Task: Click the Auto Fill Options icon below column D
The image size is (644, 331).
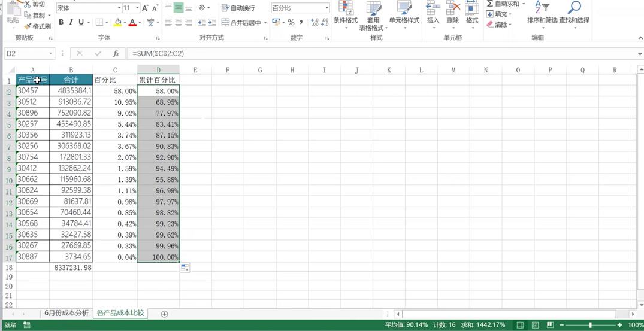Action: [185, 268]
